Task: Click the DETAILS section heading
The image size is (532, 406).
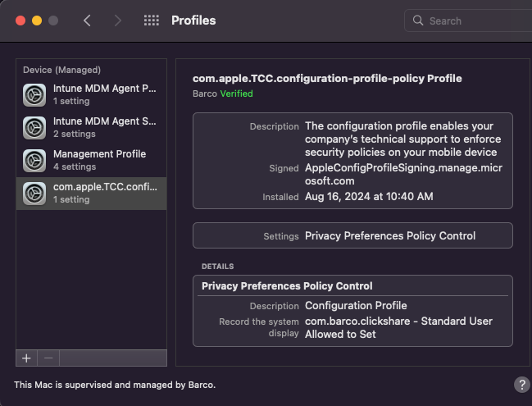Action: 217,267
